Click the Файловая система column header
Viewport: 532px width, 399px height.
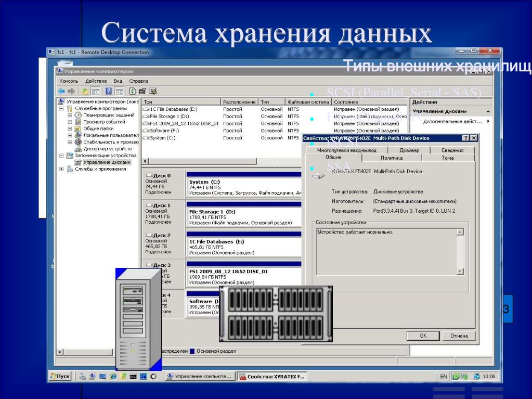tap(308, 102)
